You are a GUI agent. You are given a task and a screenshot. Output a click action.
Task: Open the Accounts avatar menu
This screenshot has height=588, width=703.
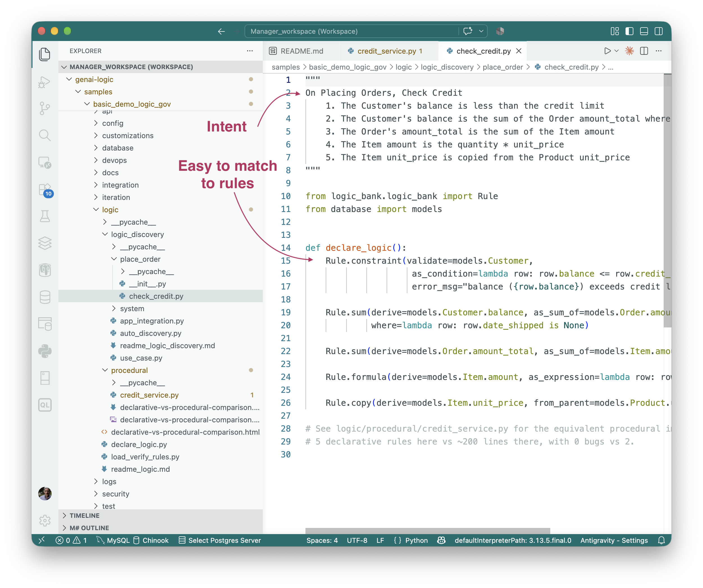click(45, 494)
